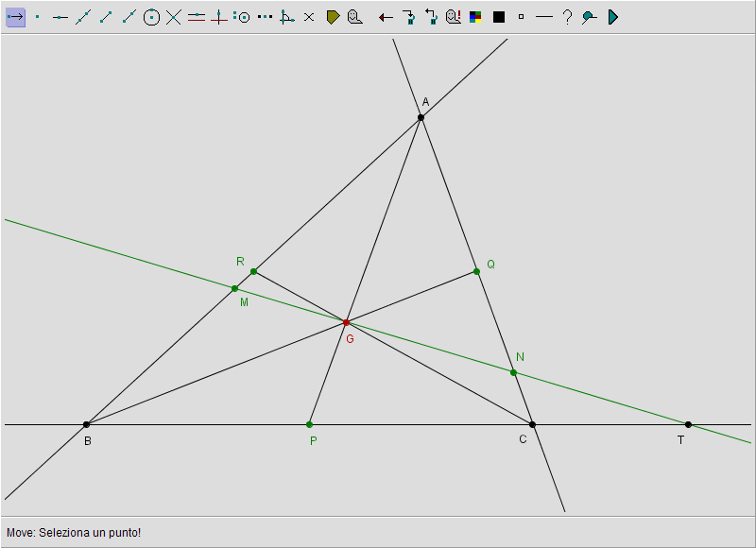Choose the Circle tool in toolbar

[151, 17]
